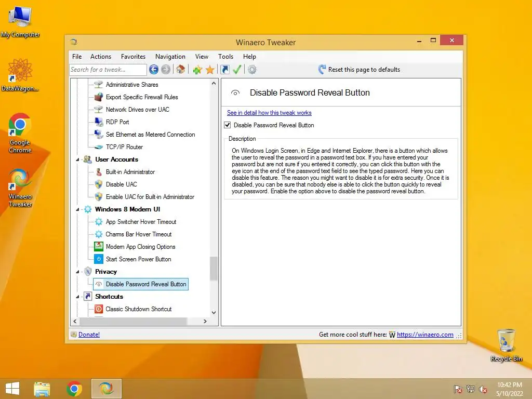532x399 pixels.
Task: Click the RDP Port tree icon
Action: click(99, 122)
